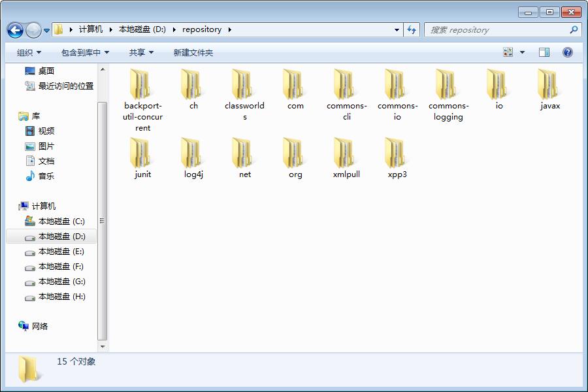Toggle the preview pane icon
This screenshot has width=588, height=392.
[x=544, y=52]
